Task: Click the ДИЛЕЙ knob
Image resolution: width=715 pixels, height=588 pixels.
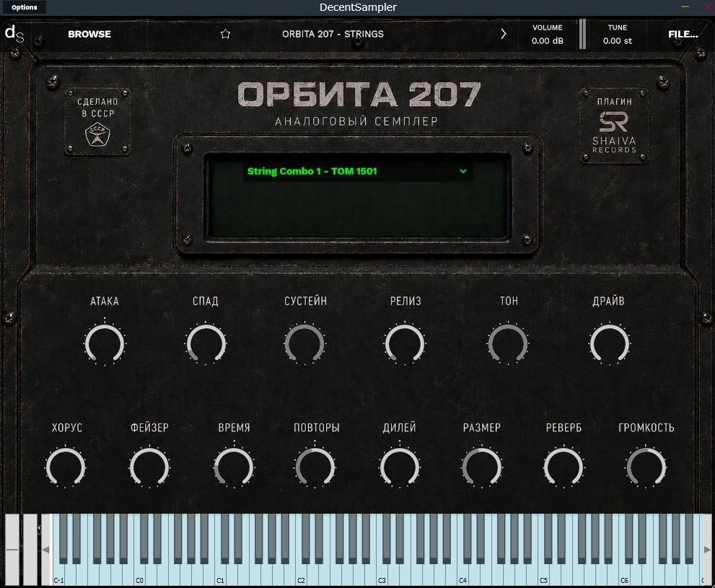Action: [x=400, y=468]
